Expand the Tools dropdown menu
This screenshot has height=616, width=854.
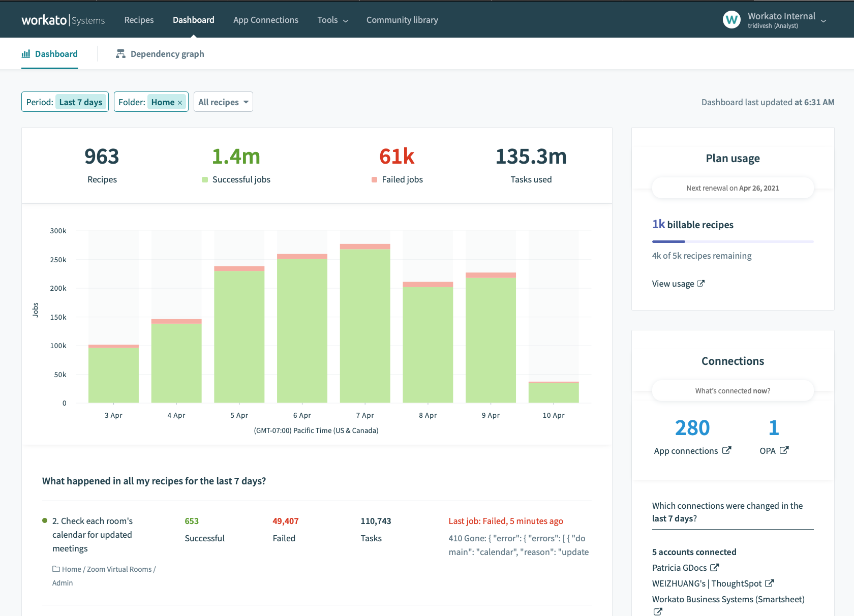pyautogui.click(x=333, y=20)
